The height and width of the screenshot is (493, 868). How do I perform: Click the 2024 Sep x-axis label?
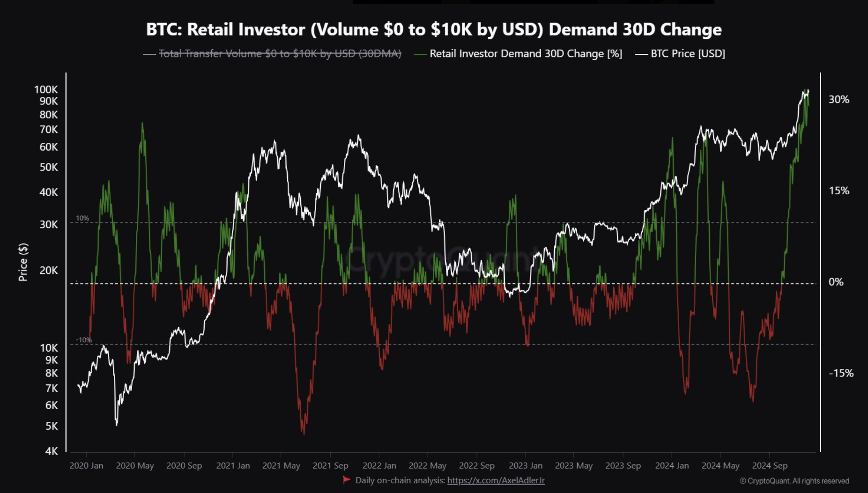[770, 465]
